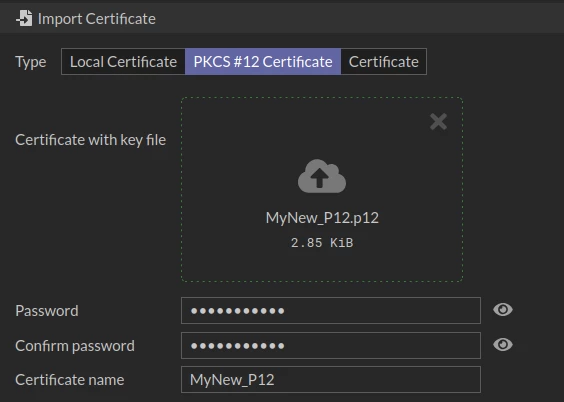Select the Local Certificate type
Screen dimensions: 564x402
tap(123, 61)
